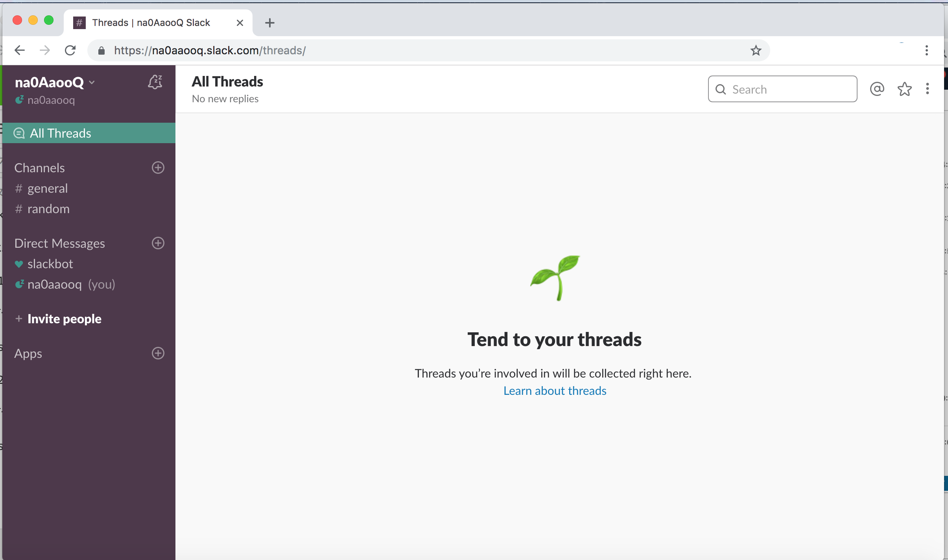The image size is (948, 560).
Task: Bookmark this page with Chrome star icon
Action: pos(756,50)
